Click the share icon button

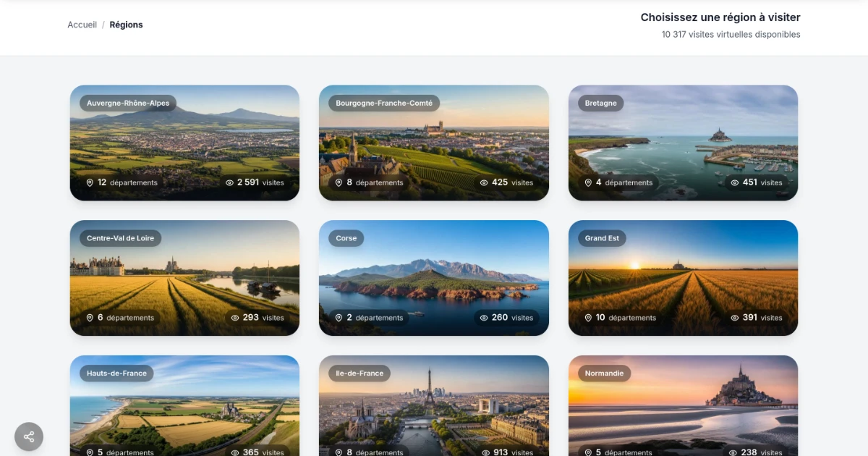(x=29, y=436)
